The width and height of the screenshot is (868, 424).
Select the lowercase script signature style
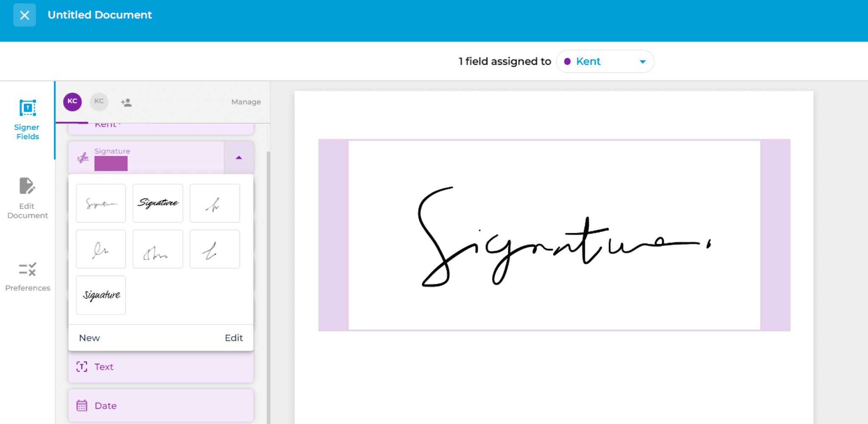pos(100,295)
